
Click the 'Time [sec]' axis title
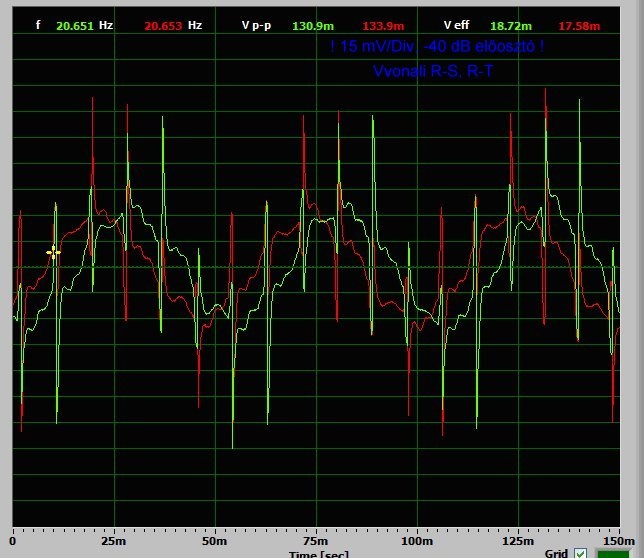pyautogui.click(x=319, y=554)
